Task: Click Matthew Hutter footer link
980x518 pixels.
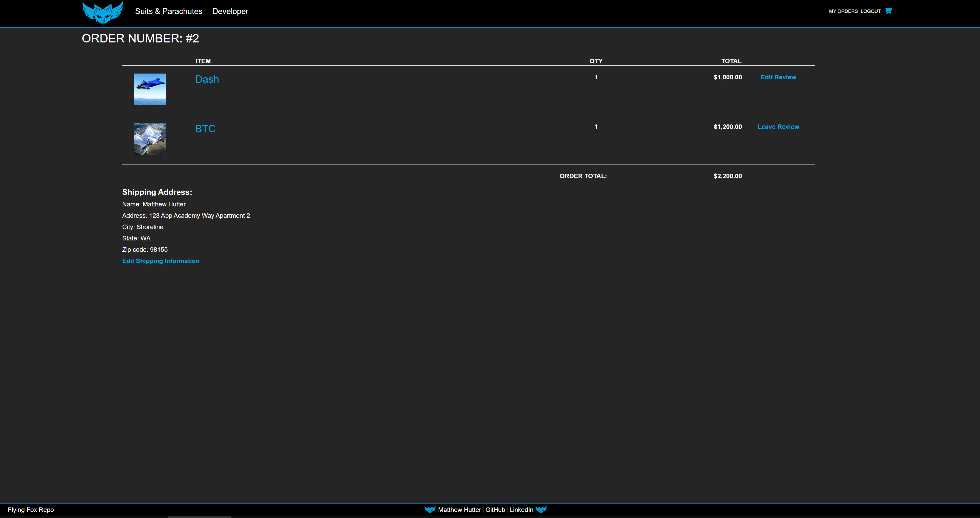Action: (x=459, y=510)
